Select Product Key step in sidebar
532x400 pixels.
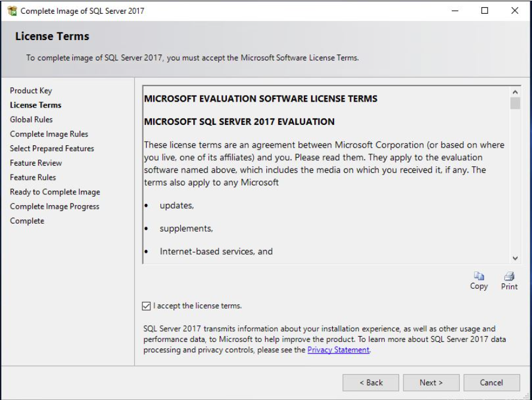[31, 91]
